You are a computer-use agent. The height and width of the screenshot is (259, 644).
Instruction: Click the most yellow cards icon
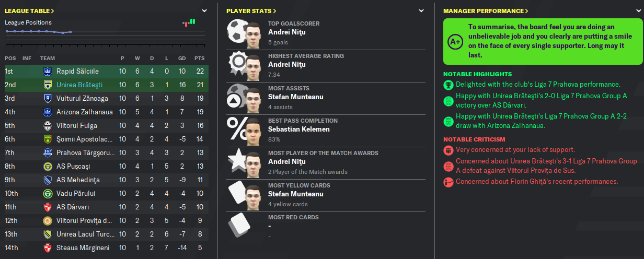237,194
